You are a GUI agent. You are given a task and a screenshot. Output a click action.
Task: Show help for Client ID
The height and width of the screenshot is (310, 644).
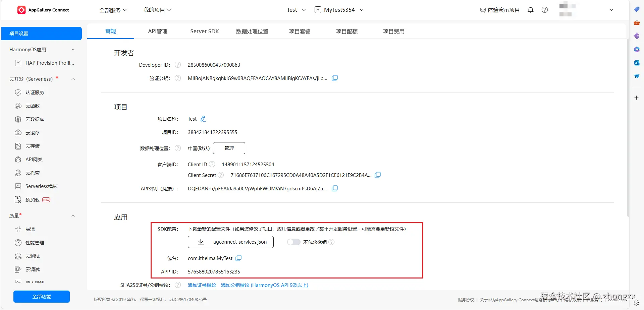(212, 164)
